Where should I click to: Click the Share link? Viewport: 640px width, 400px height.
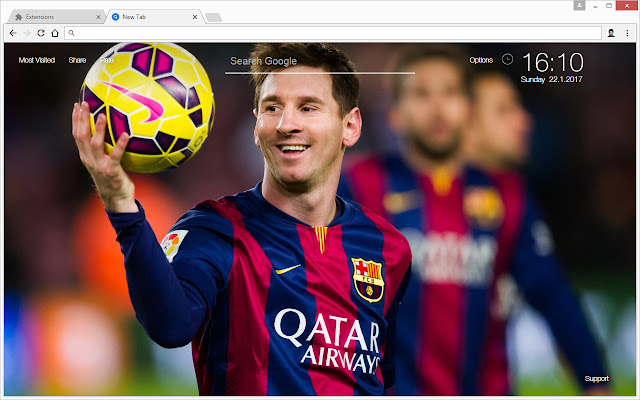click(77, 60)
